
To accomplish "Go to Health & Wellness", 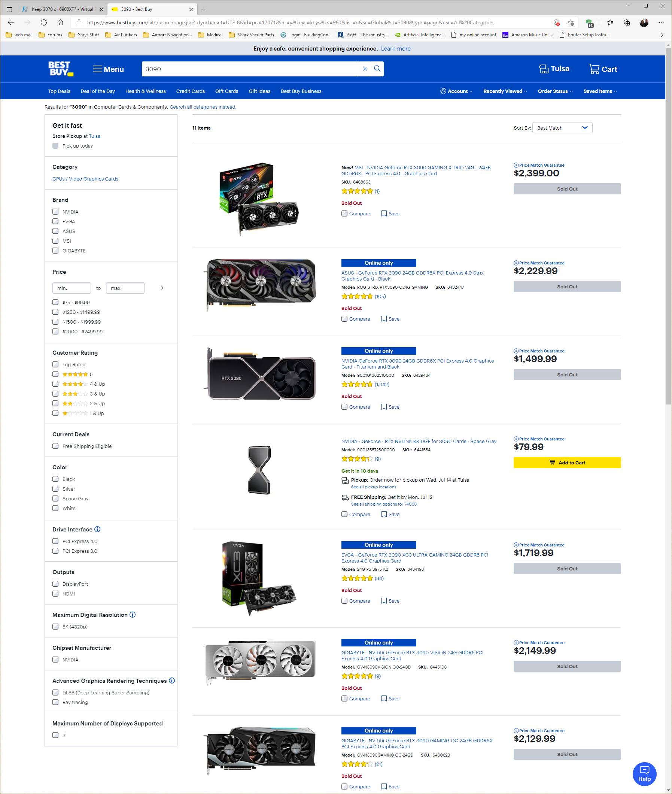I will tap(146, 91).
